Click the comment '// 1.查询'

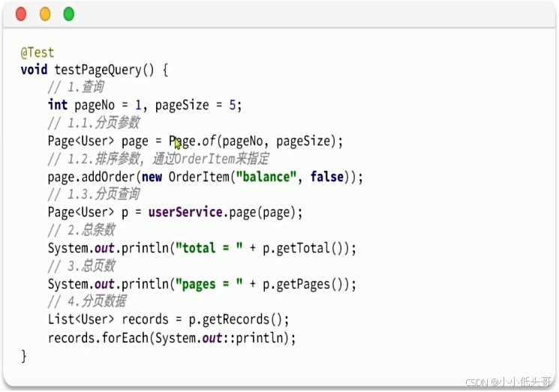coord(76,87)
